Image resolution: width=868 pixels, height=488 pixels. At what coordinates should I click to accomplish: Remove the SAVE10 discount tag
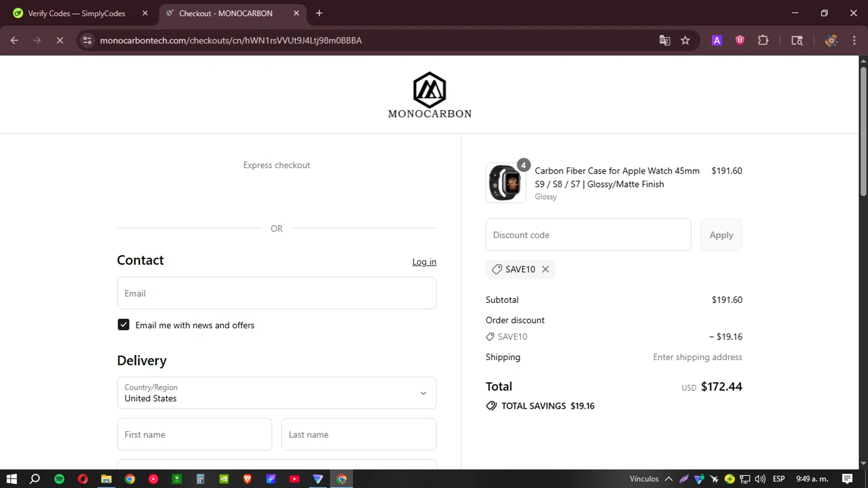(x=545, y=269)
